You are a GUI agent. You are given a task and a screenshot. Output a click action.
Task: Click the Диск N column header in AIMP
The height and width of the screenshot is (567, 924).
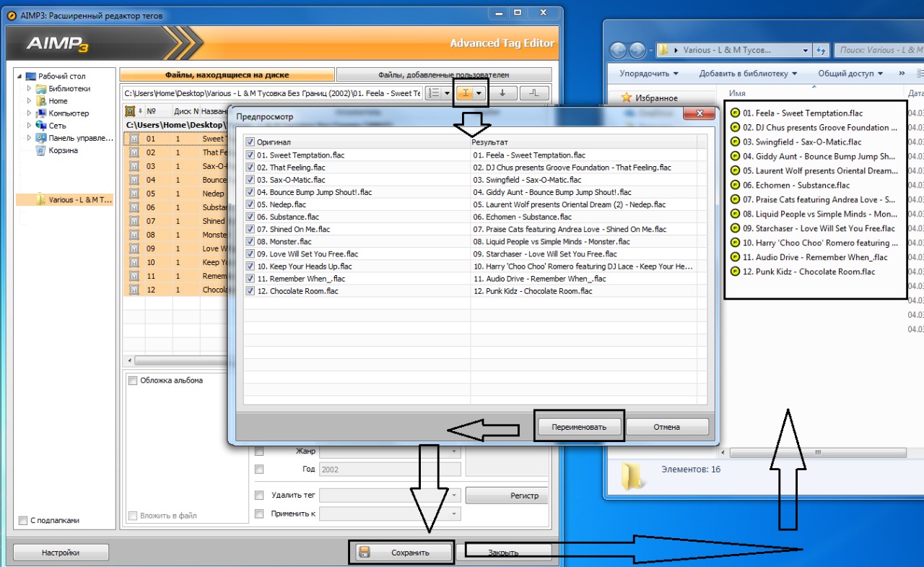pos(186,111)
